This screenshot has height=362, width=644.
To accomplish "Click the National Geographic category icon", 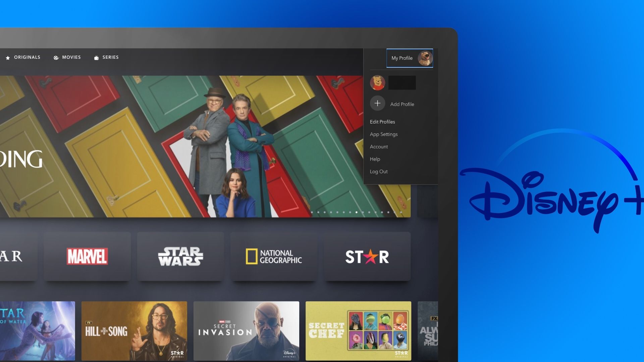I will pyautogui.click(x=273, y=256).
